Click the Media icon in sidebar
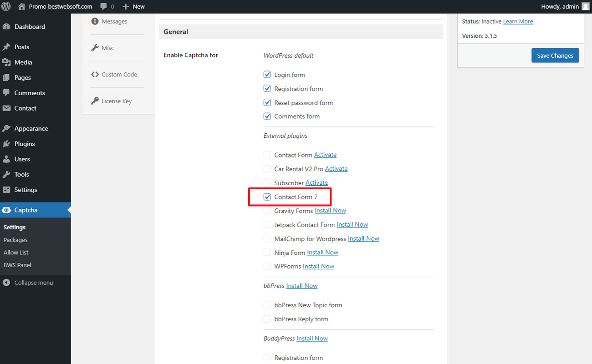Image resolution: width=592 pixels, height=364 pixels. click(6, 62)
